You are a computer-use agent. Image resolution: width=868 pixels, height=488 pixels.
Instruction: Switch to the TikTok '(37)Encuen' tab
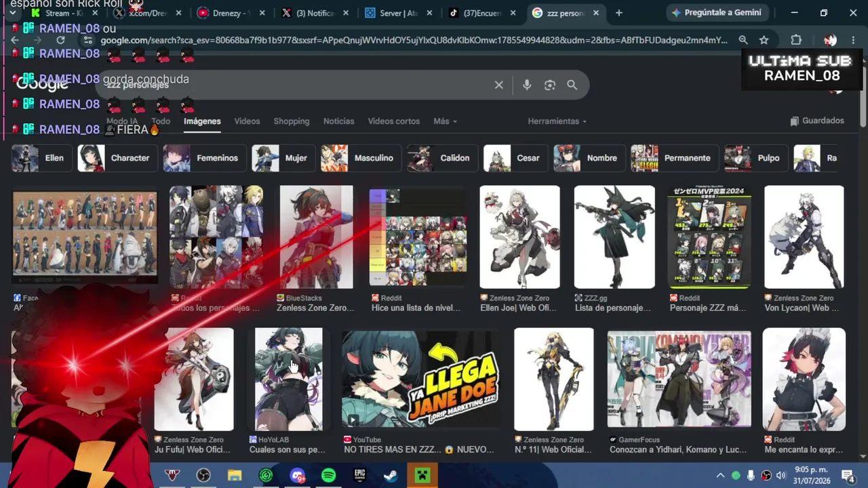482,13
